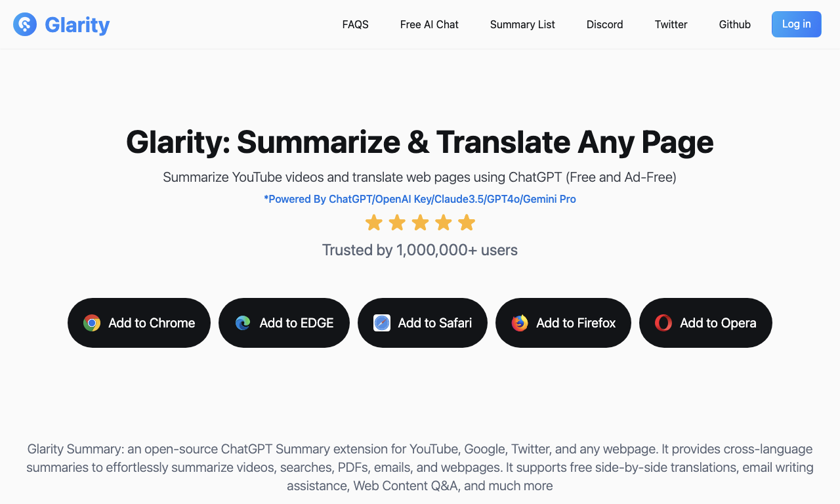Open the Powered By ChatGPT link
This screenshot has height=504, width=840.
point(420,199)
